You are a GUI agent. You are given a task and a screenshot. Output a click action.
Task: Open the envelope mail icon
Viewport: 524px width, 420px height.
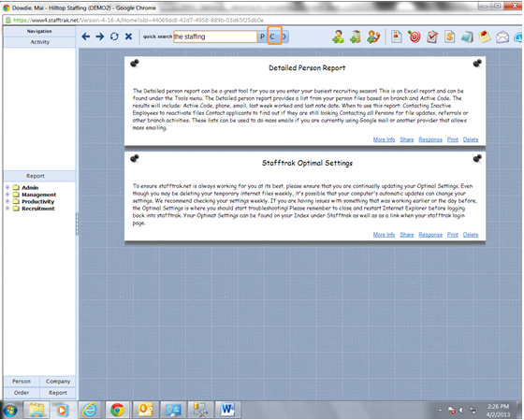point(502,37)
